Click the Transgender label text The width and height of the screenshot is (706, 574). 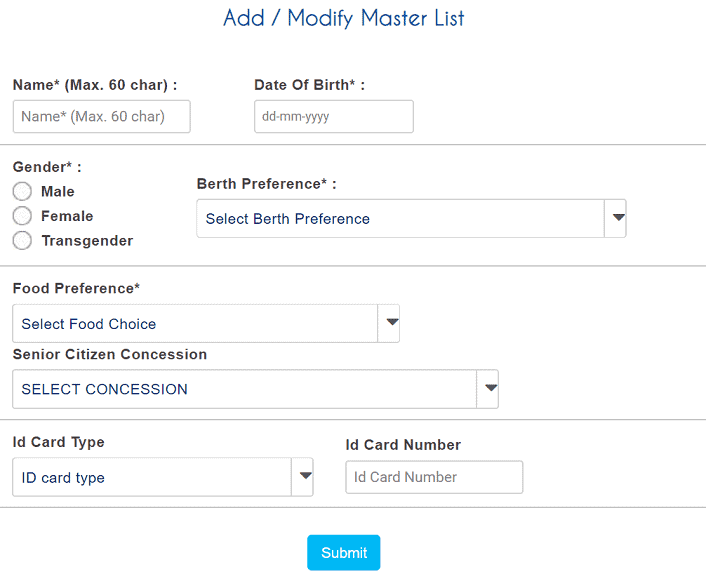(87, 241)
